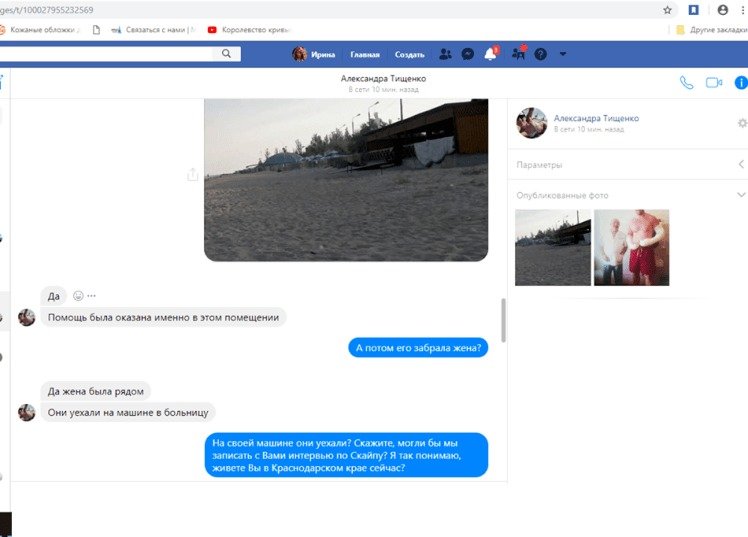The height and width of the screenshot is (537, 748).
Task: Open the Ирина profile link
Action: click(x=314, y=54)
